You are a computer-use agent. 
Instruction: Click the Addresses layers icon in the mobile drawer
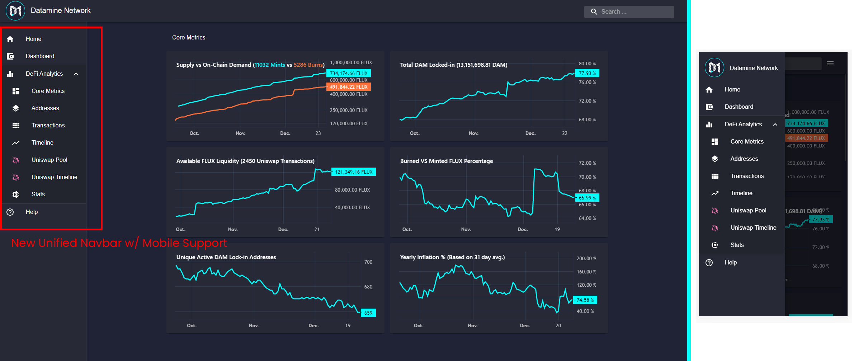point(715,159)
